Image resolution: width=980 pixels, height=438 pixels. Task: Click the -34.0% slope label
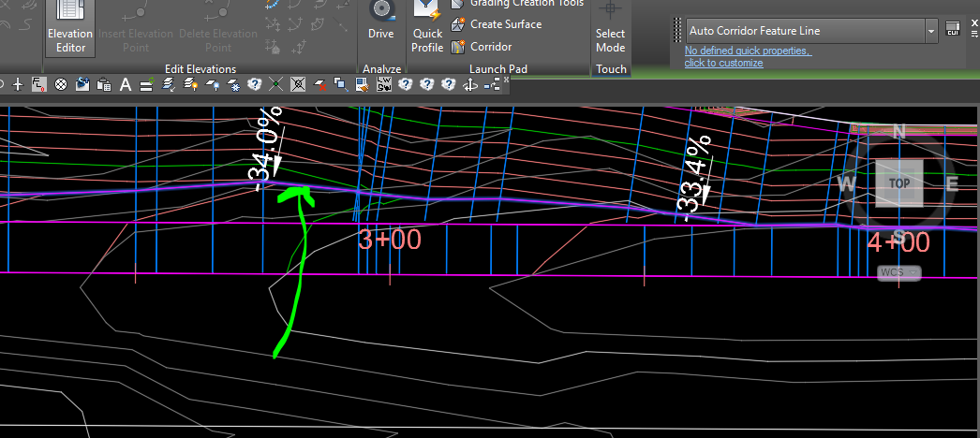click(x=268, y=149)
